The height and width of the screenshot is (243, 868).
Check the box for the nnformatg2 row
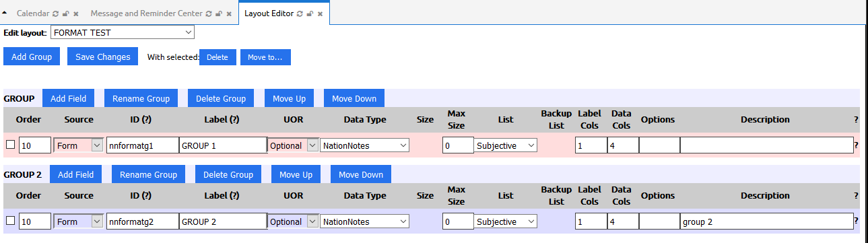[10, 221]
